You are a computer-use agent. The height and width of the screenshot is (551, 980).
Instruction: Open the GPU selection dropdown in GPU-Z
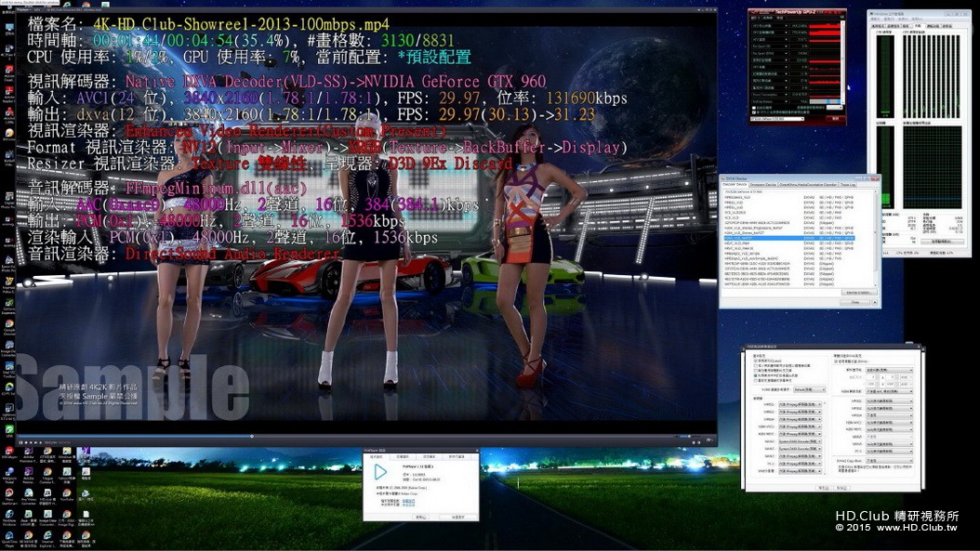(x=777, y=119)
